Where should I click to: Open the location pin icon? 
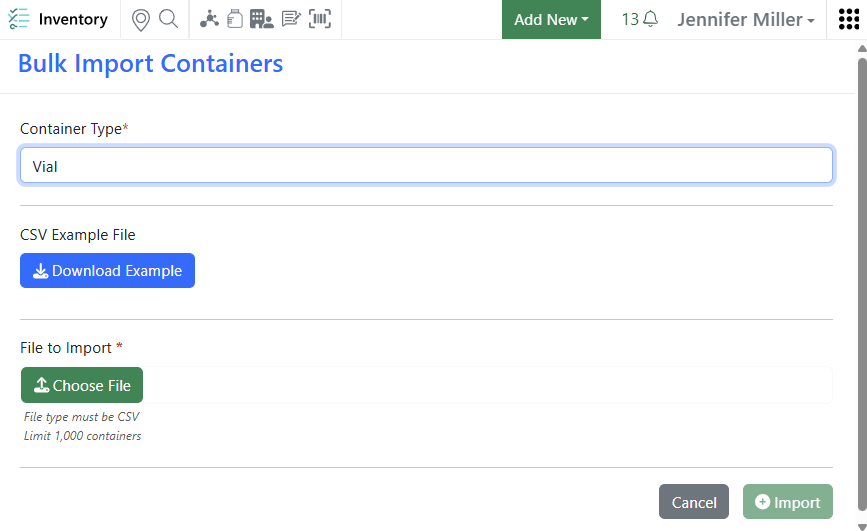(x=141, y=20)
